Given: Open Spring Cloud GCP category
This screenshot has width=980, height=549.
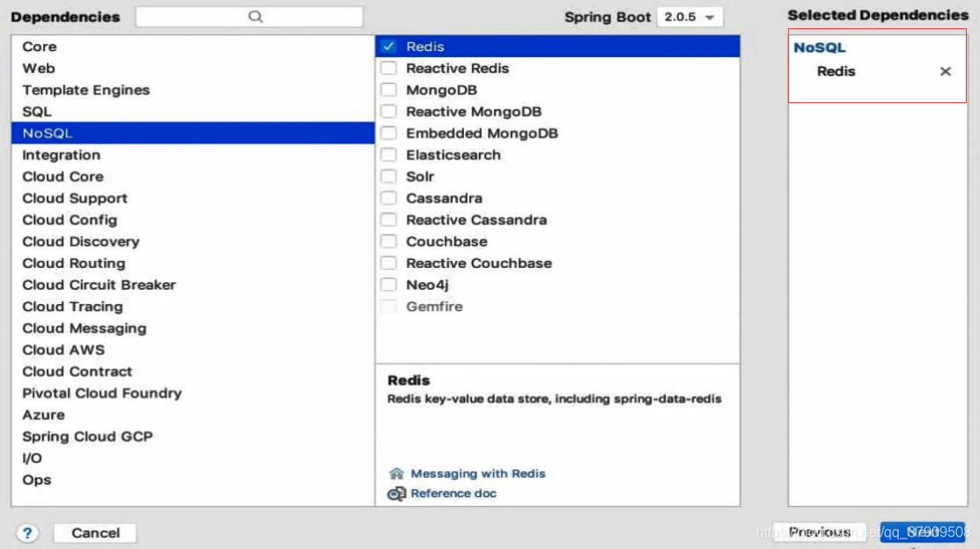Looking at the screenshot, I should coord(193,436).
